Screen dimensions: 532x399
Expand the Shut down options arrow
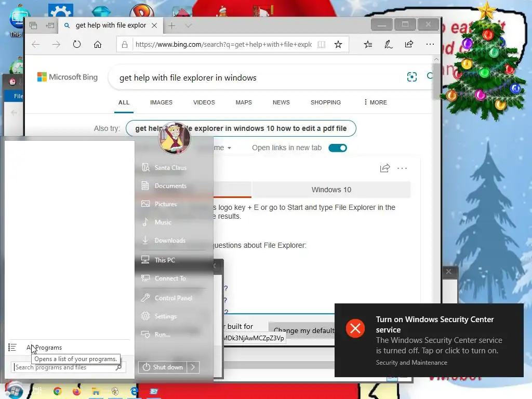pyautogui.click(x=193, y=367)
